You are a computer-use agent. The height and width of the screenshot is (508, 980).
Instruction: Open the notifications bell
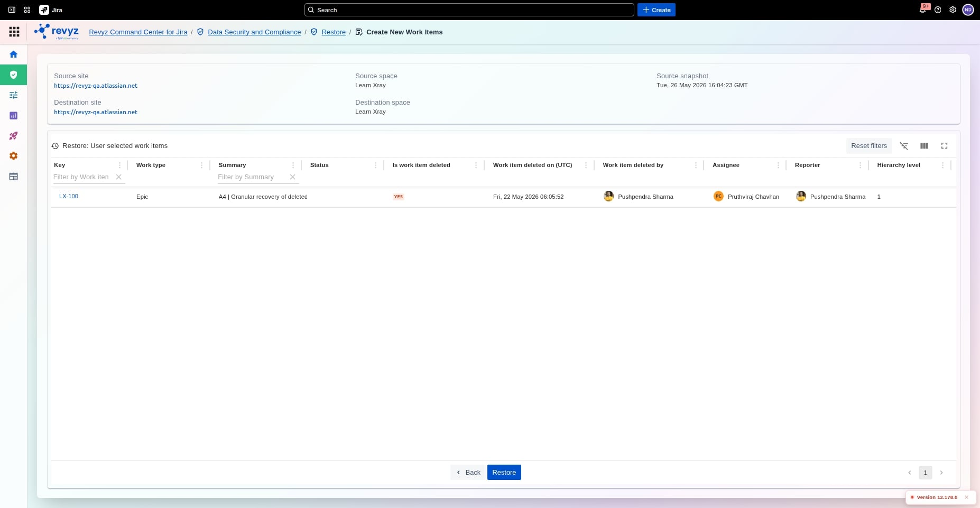coord(923,10)
